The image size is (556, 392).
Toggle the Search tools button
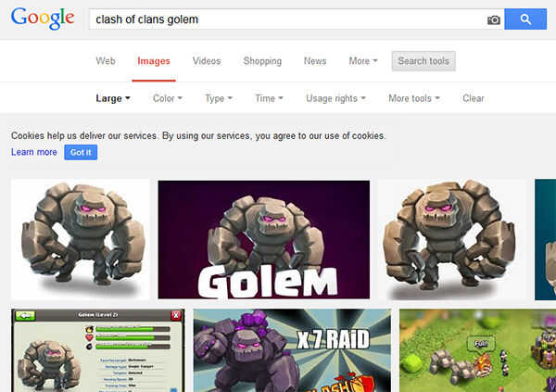point(423,61)
